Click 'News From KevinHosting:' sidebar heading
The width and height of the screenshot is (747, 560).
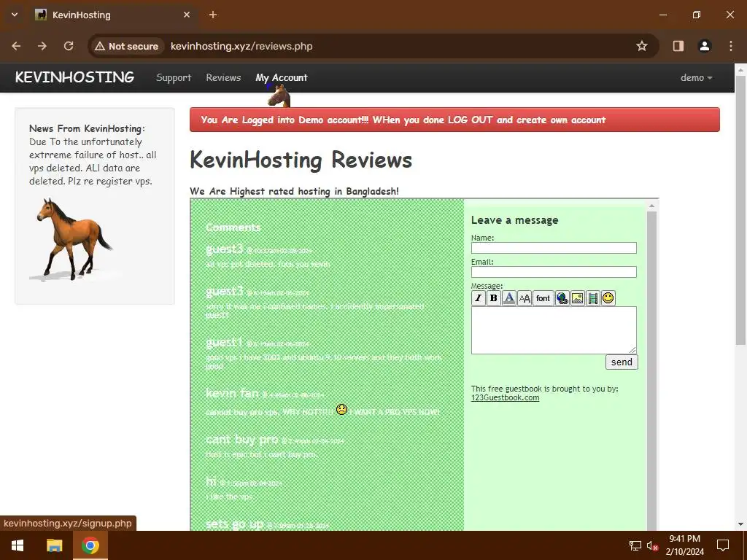88,128
